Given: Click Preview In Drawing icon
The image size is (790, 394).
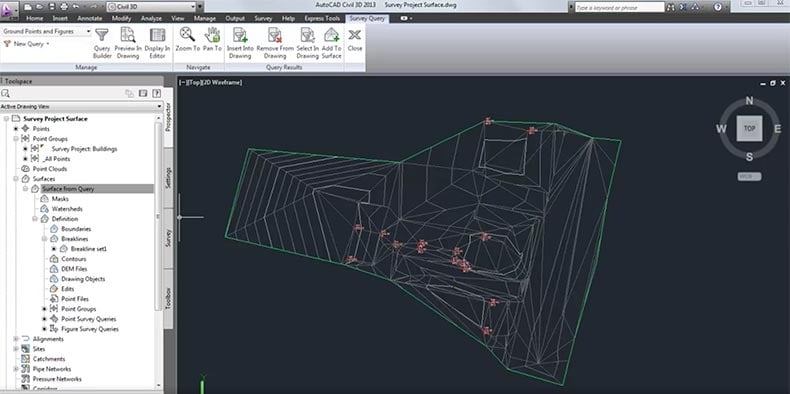Looking at the screenshot, I should pyautogui.click(x=128, y=35).
